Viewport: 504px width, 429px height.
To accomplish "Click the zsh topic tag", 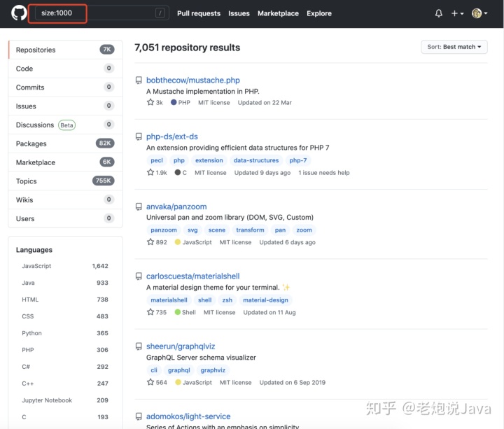I will click(227, 300).
